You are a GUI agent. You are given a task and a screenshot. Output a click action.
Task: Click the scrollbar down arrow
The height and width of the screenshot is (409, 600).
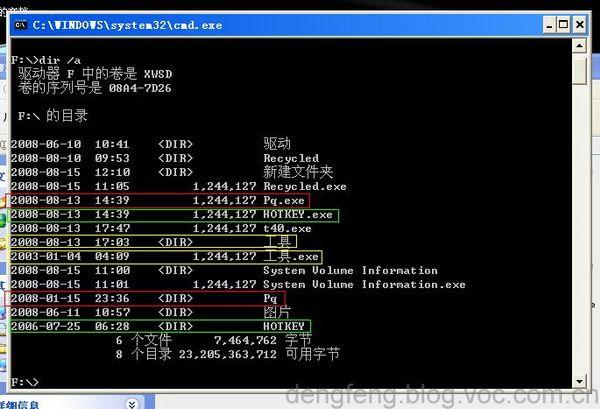pyautogui.click(x=579, y=381)
